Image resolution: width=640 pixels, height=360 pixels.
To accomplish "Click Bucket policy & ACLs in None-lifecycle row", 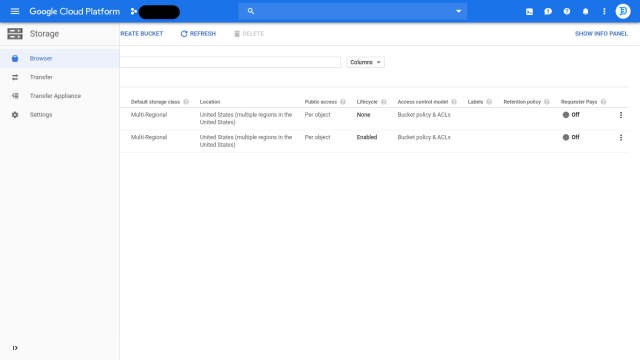I will (x=424, y=115).
